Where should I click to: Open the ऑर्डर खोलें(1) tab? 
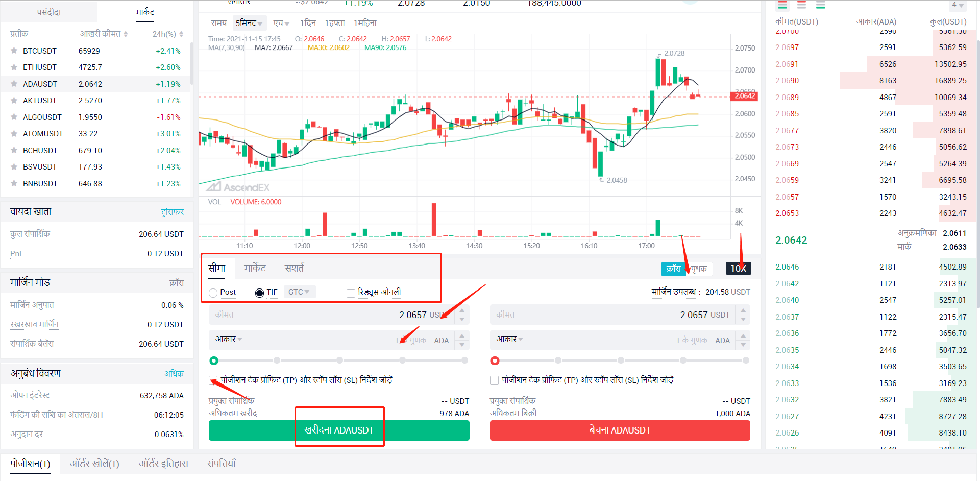click(x=94, y=464)
